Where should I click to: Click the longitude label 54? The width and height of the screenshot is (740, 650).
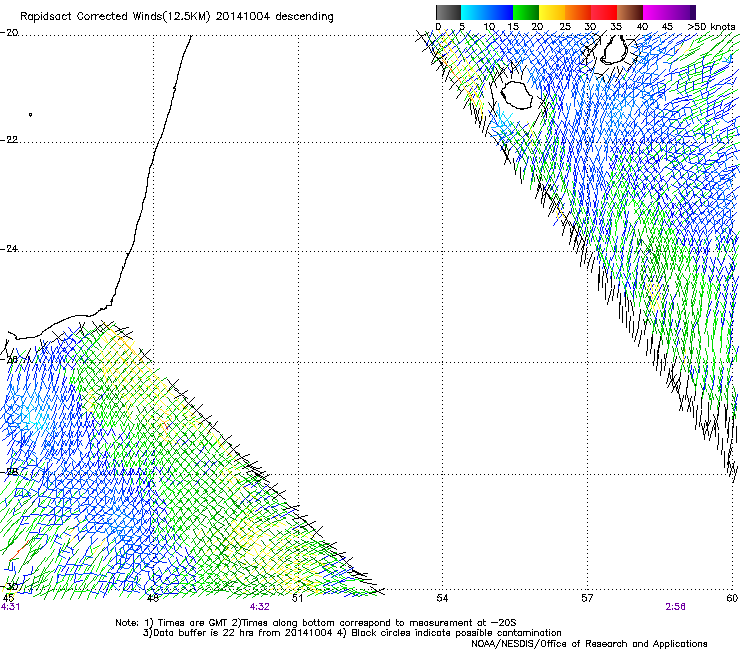pos(442,598)
